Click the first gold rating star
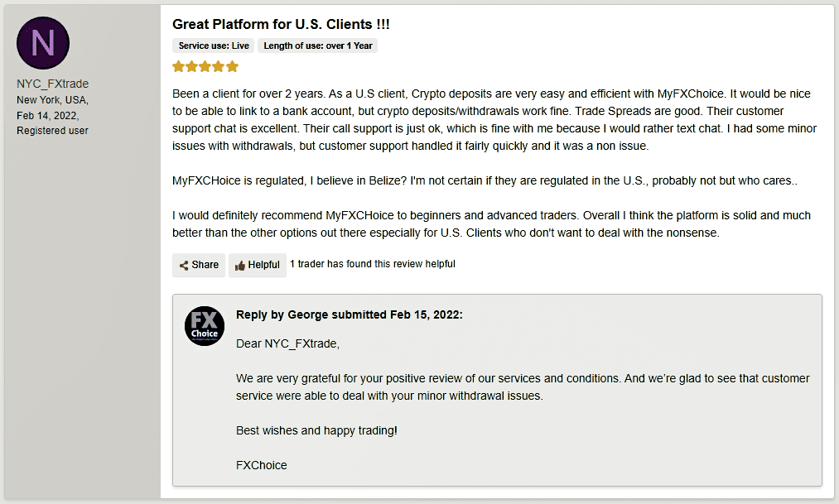 [178, 67]
